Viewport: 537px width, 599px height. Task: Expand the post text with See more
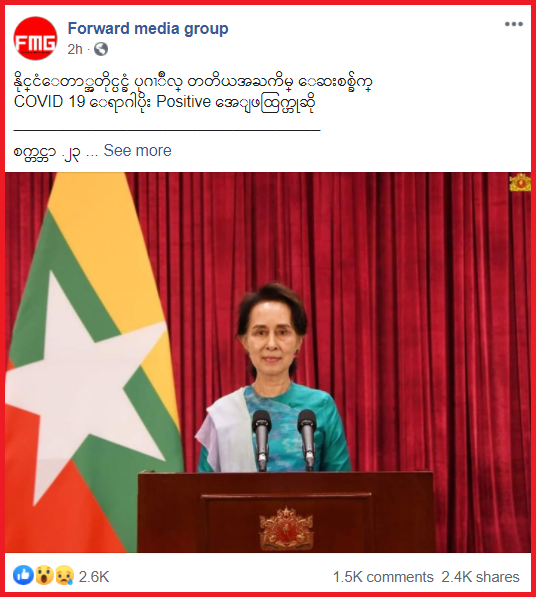(x=137, y=151)
